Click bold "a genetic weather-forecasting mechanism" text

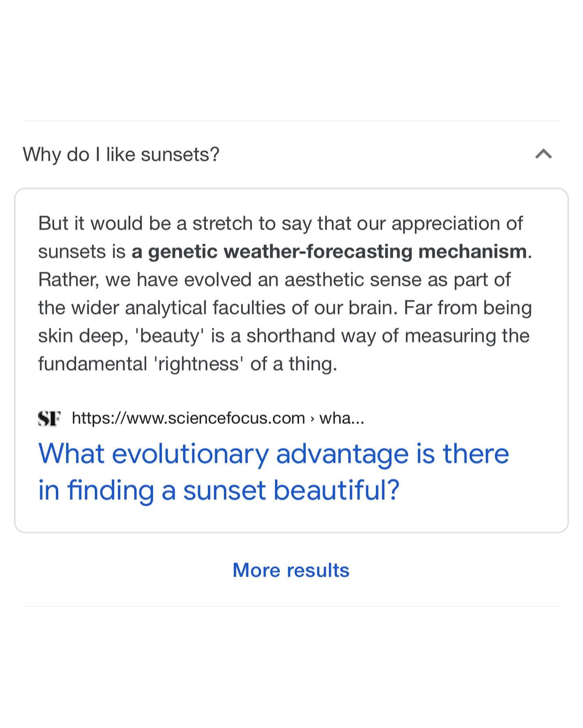point(329,252)
